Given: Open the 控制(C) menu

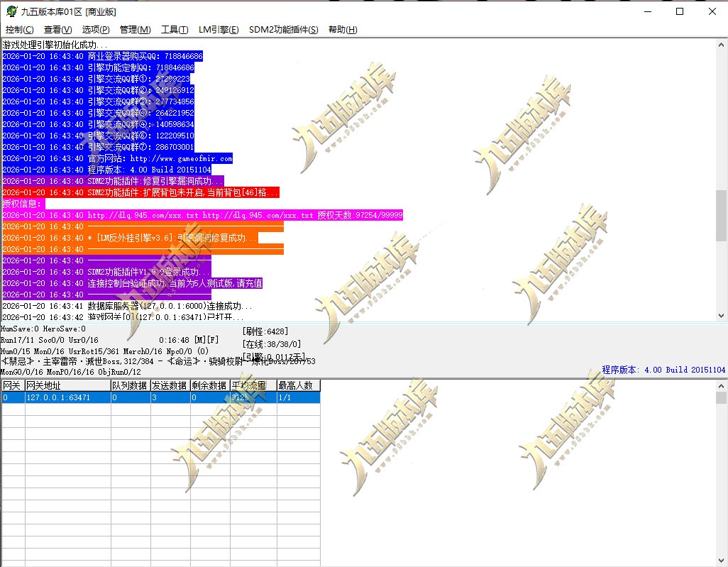Looking at the screenshot, I should click(19, 30).
